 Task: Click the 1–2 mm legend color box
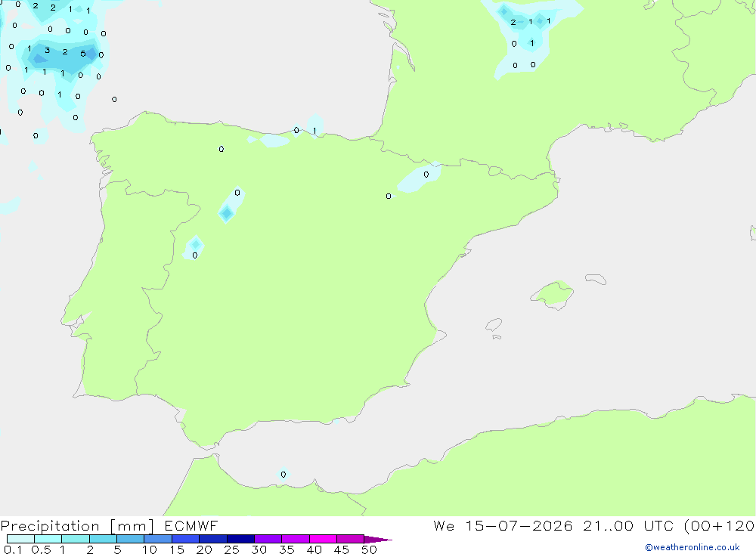(76, 539)
